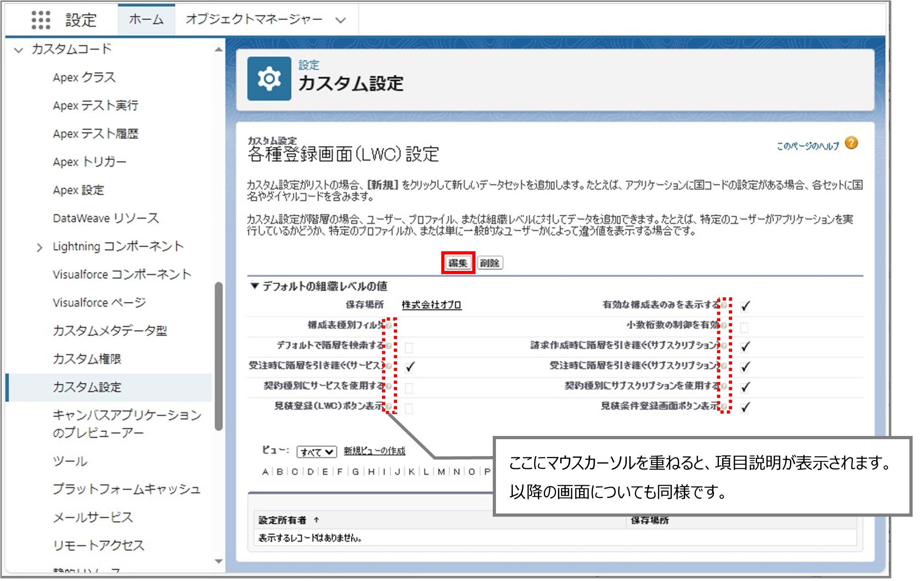Click help icon beside 小数桁数の制御を有効

(724, 325)
